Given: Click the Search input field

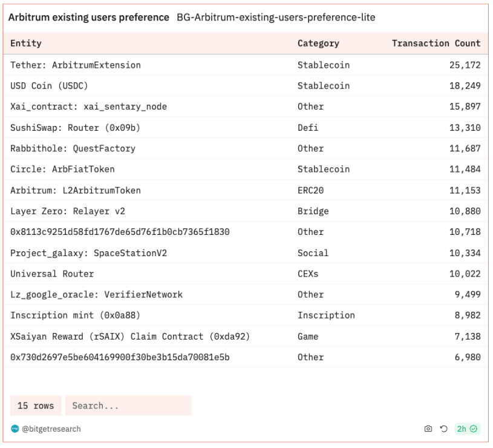Looking at the screenshot, I should click(128, 406).
